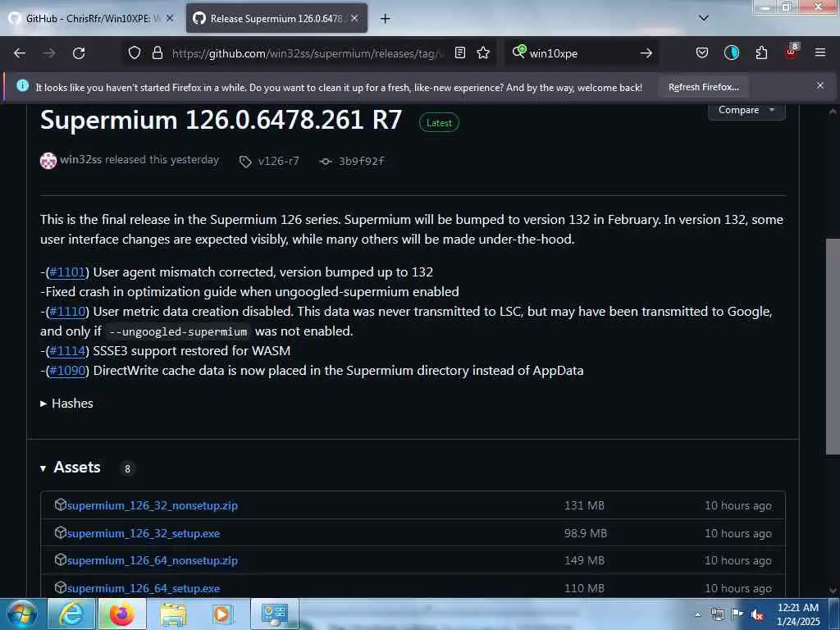This screenshot has height=630, width=840.
Task: Go back to the previous page
Action: pos(20,53)
